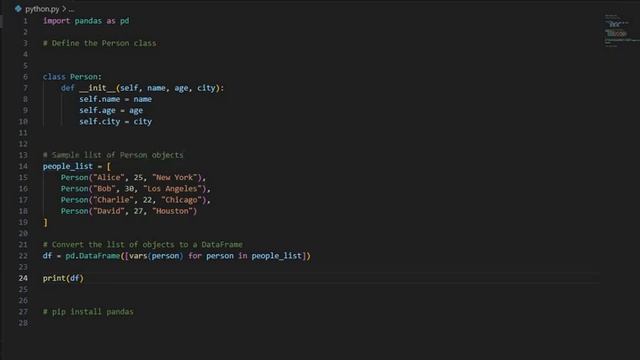Image resolution: width=640 pixels, height=360 pixels.
Task: Click the Person "Bob" entry line
Action: [x=136, y=189]
